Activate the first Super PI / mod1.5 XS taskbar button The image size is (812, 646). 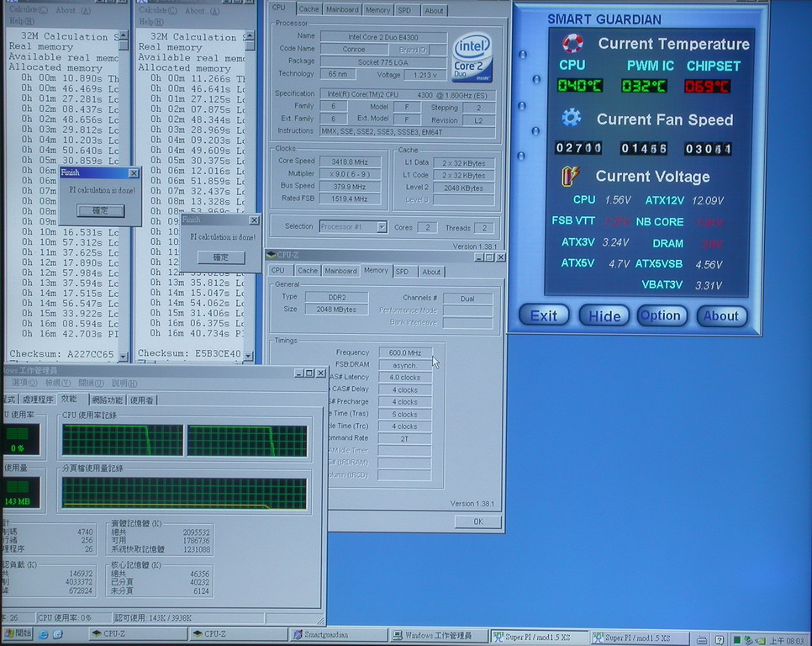click(x=539, y=638)
